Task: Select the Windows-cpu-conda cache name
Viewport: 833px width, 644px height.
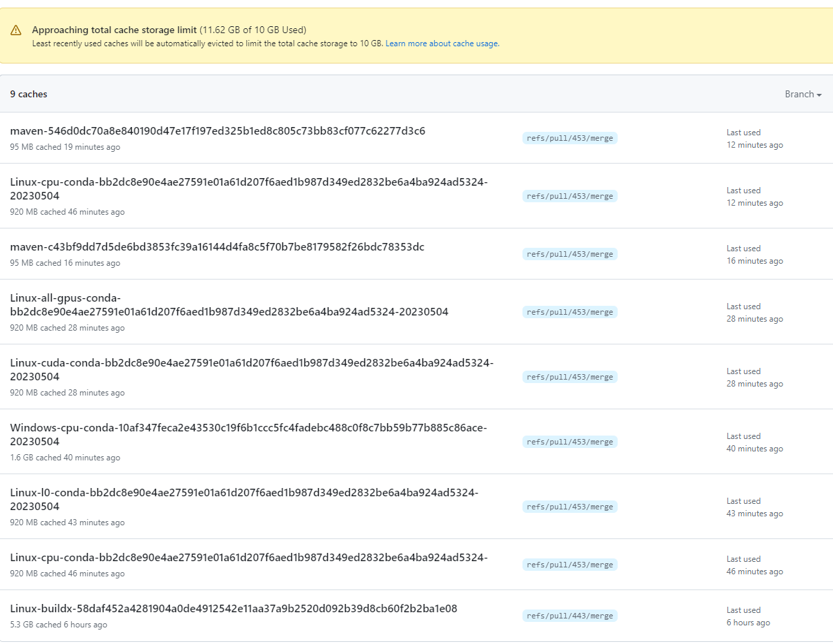Action: [248, 435]
